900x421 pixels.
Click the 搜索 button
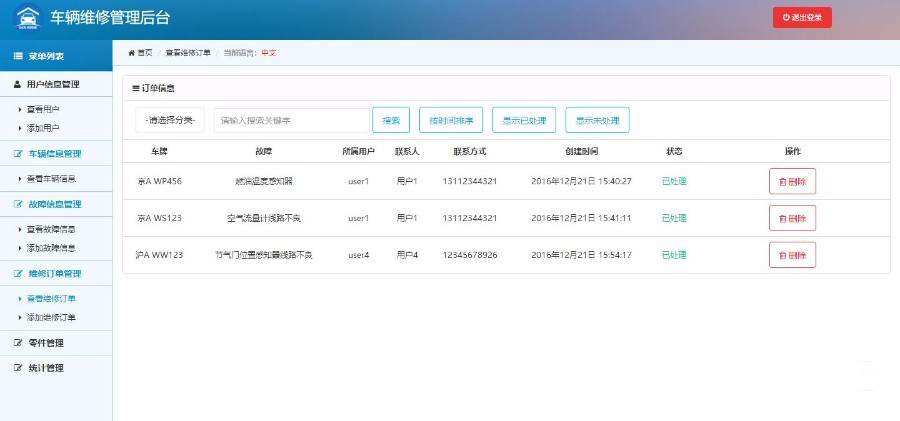[x=391, y=121]
